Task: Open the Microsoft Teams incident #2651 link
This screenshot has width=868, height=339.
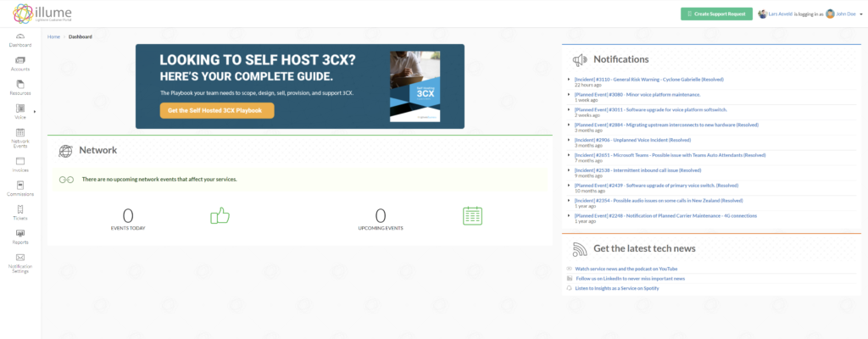Action: pos(670,155)
